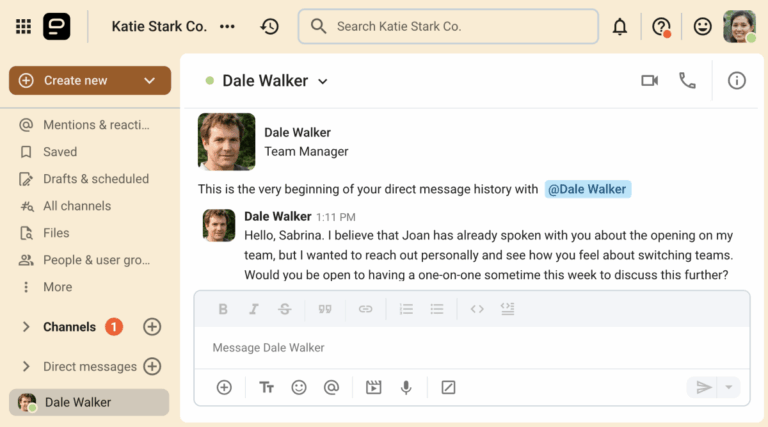
Task: Toggle strikethrough formatting
Action: 285,309
